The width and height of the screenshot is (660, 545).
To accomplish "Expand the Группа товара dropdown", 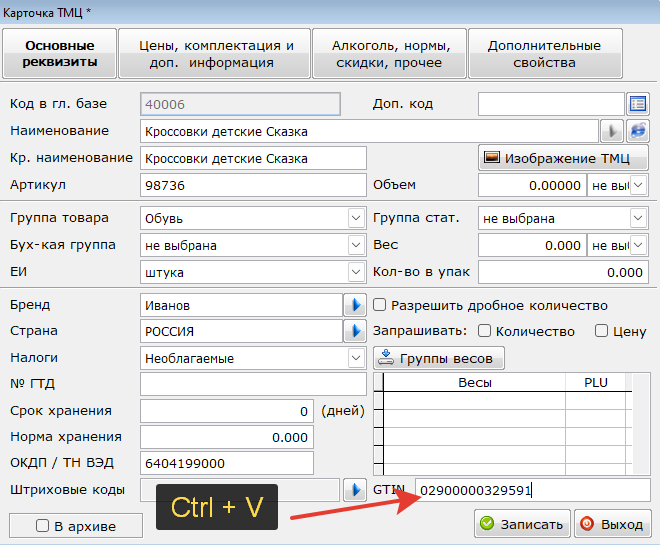I will point(356,218).
